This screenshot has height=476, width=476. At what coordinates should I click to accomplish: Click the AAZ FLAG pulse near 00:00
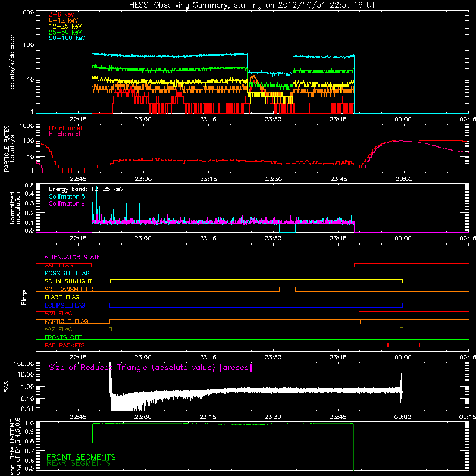[x=402, y=330]
